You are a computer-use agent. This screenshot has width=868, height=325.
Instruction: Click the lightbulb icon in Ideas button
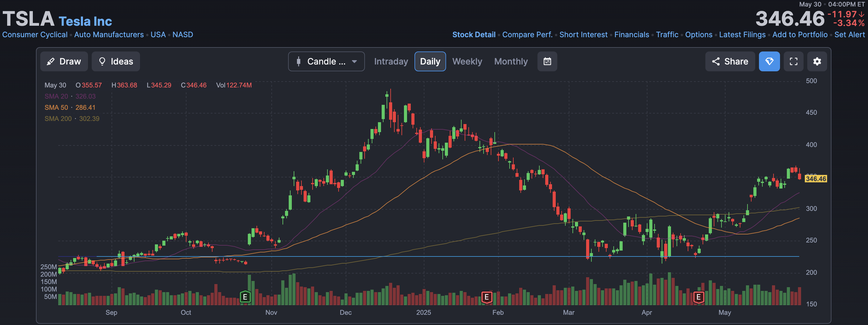pyautogui.click(x=102, y=61)
